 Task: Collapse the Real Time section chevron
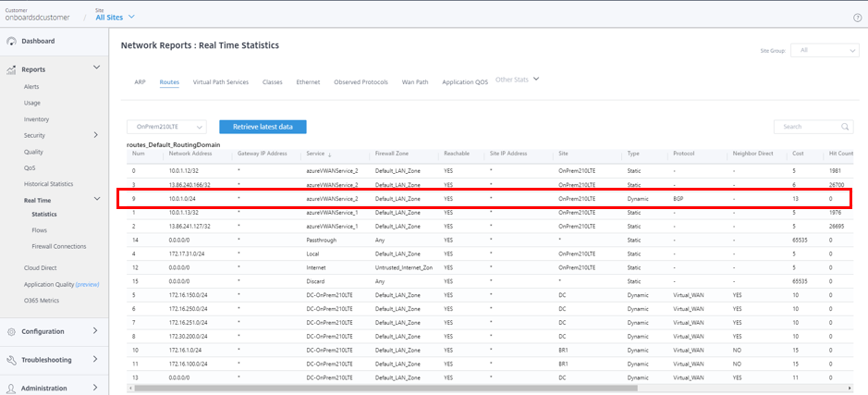click(x=96, y=199)
